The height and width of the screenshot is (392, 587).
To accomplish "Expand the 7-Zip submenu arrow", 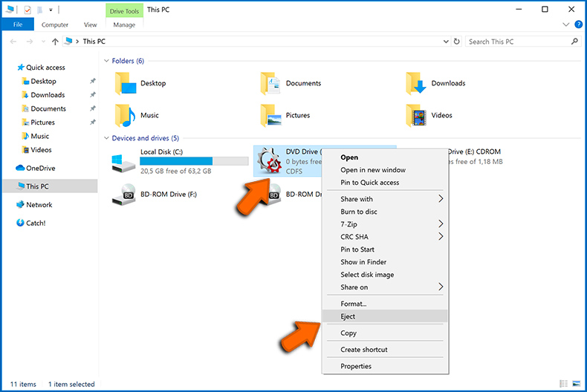I will [x=441, y=223].
